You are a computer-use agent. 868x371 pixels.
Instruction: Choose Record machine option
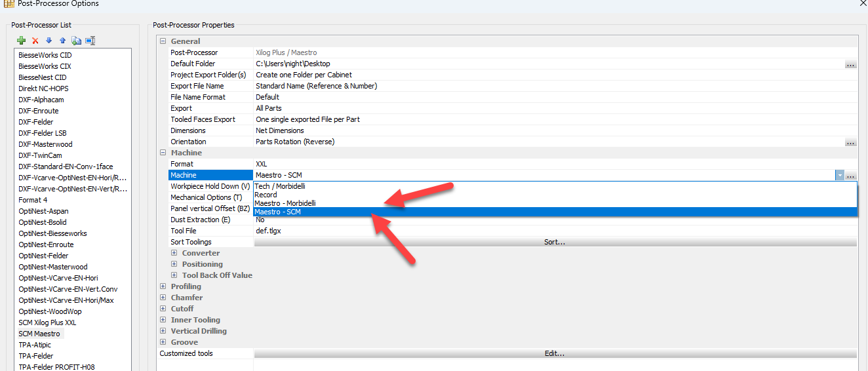(x=555, y=195)
